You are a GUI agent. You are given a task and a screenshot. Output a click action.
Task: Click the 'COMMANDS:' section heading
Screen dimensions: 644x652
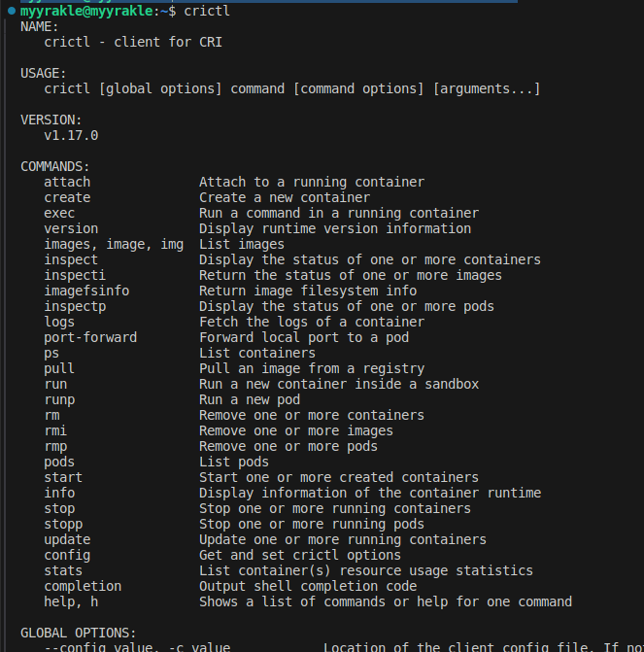[55, 167]
